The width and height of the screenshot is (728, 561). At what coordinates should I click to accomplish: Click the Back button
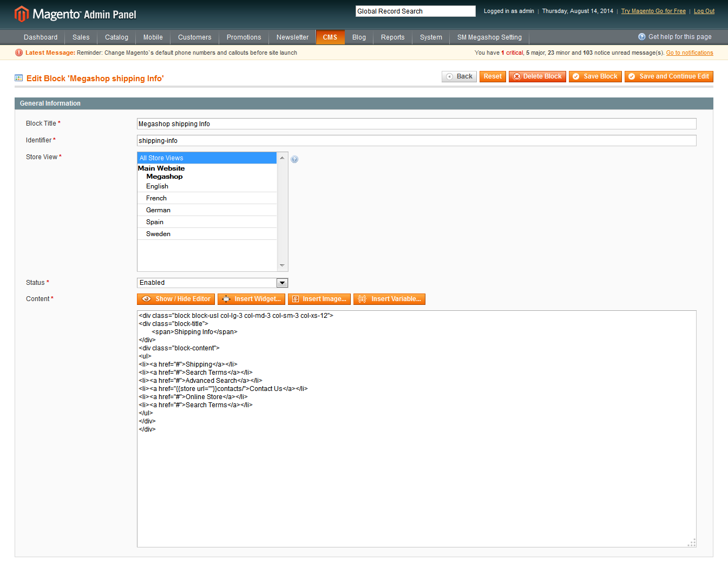[459, 76]
